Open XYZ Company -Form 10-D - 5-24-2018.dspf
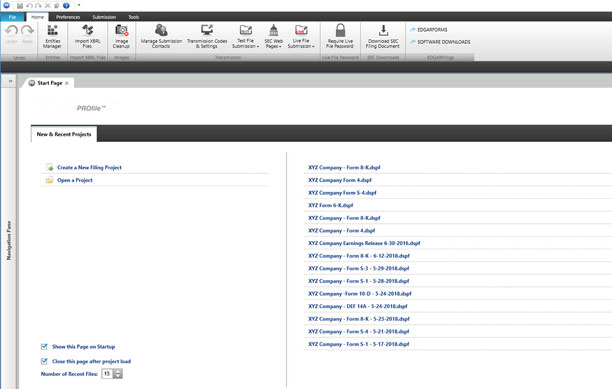This screenshot has width=612, height=389. (x=360, y=294)
